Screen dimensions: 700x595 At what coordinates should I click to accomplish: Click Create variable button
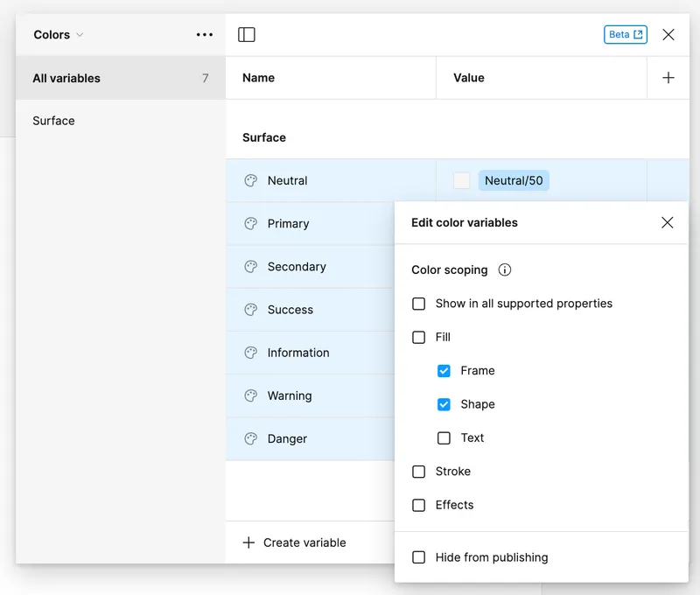tap(295, 542)
